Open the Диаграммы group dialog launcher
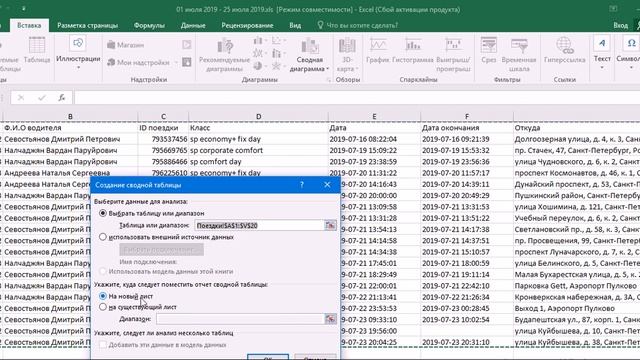Screen dimensions: 640x360 coord(329,80)
